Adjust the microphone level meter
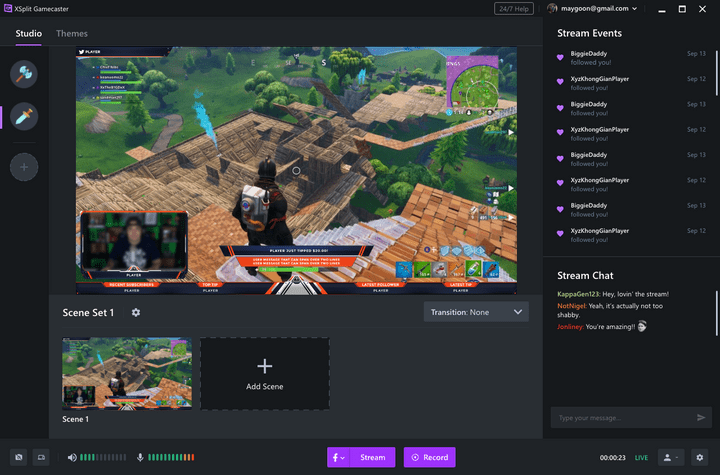Screen dimensions: 720x475 click(171, 457)
